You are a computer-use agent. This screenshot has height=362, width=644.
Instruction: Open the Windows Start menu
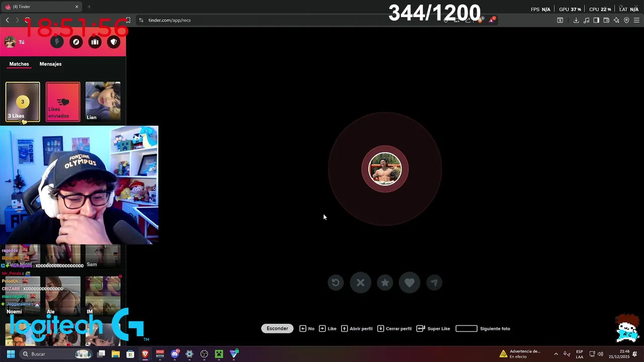point(11,354)
